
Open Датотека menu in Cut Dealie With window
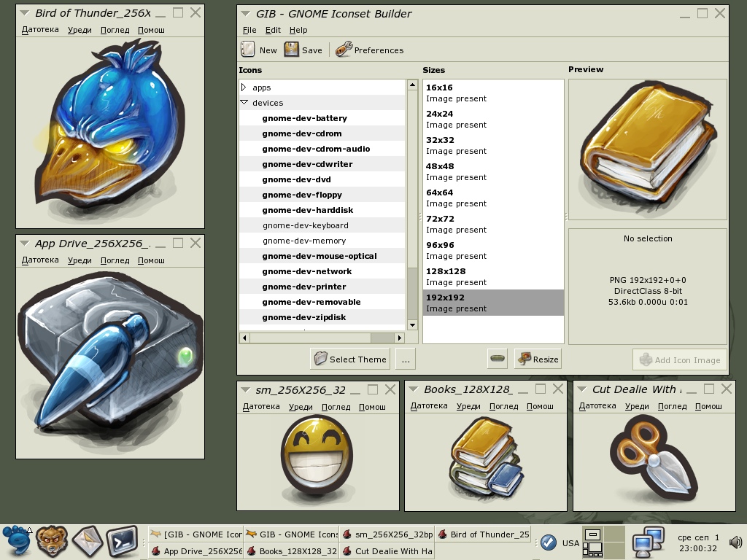click(x=597, y=406)
